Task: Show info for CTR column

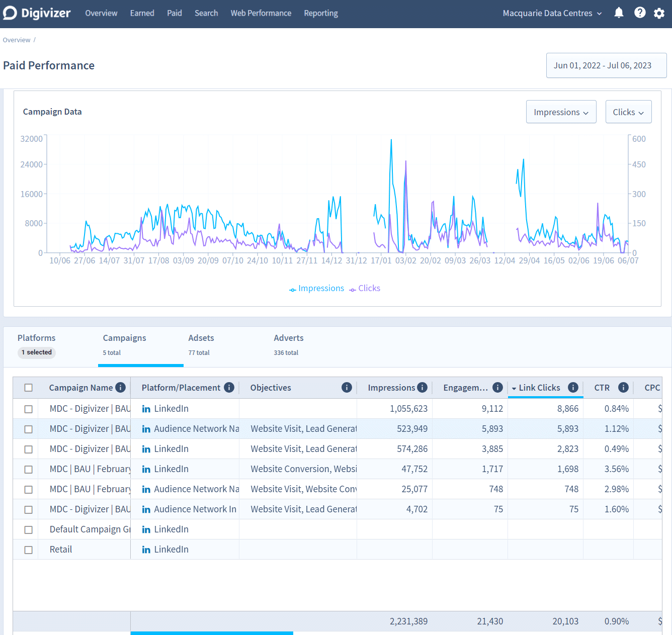Action: (623, 387)
